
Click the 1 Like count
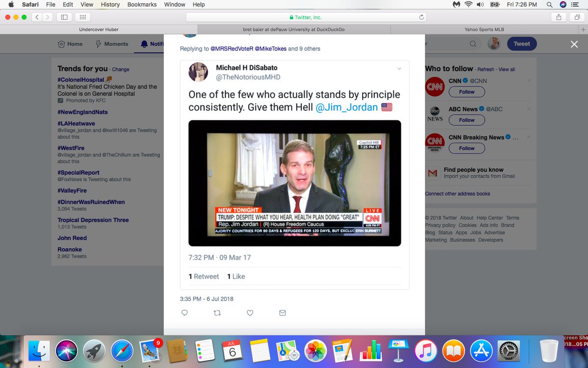tap(236, 277)
